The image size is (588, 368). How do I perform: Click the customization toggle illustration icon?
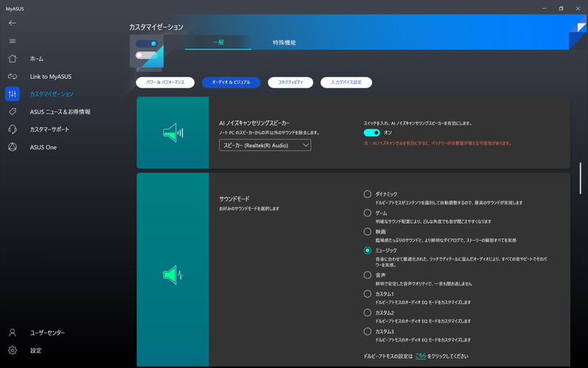pos(146,52)
